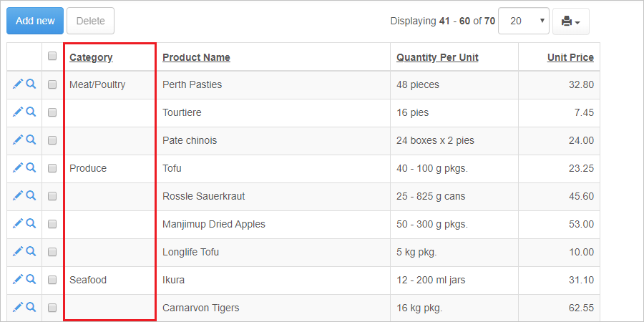This screenshot has height=322, width=644.
Task: Open the page size dropdown showing 20
Action: (x=523, y=21)
